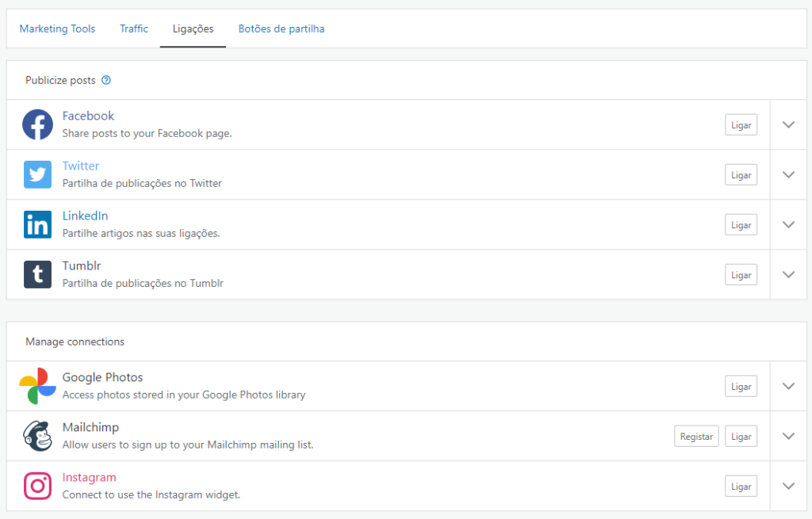
Task: Switch to the Traffic tab
Action: [133, 29]
